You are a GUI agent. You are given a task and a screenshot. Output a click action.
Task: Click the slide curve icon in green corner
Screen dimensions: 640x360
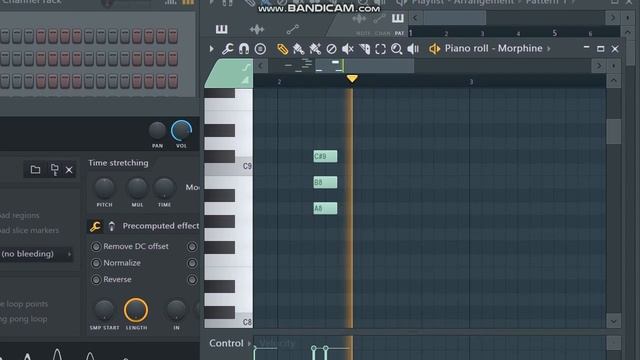point(246,67)
